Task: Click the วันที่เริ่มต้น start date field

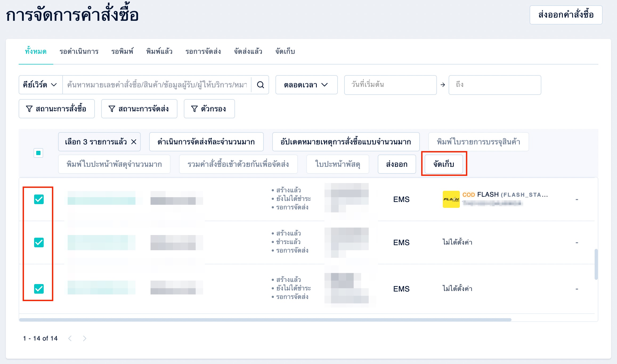Action: click(390, 85)
